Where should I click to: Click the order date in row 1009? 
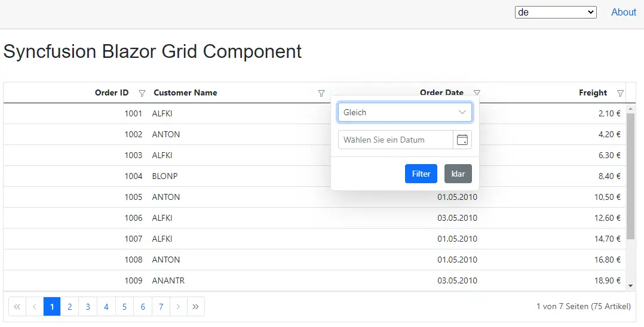click(457, 280)
